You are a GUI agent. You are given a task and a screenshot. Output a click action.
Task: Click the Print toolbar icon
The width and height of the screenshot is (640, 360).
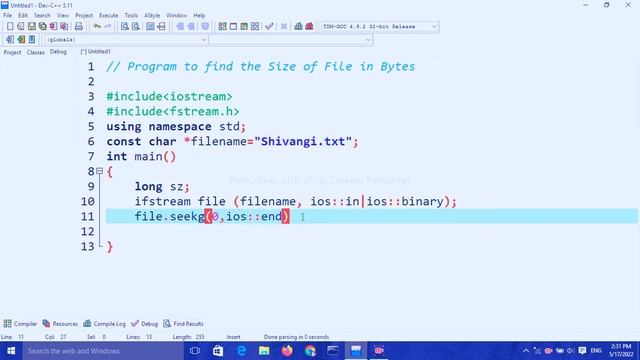tap(78, 27)
